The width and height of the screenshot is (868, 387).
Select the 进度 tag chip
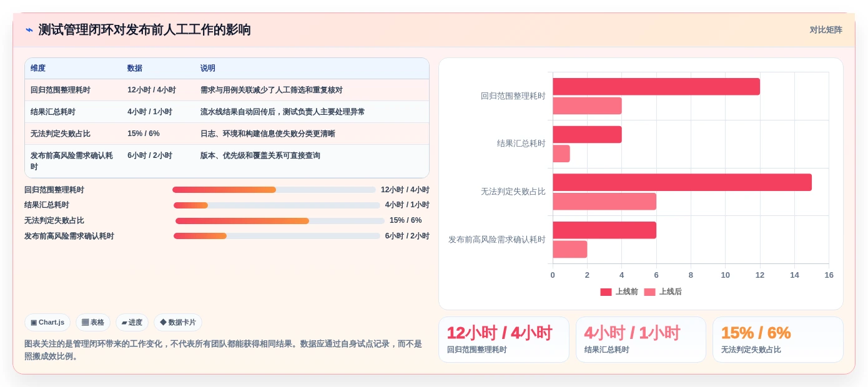click(132, 323)
